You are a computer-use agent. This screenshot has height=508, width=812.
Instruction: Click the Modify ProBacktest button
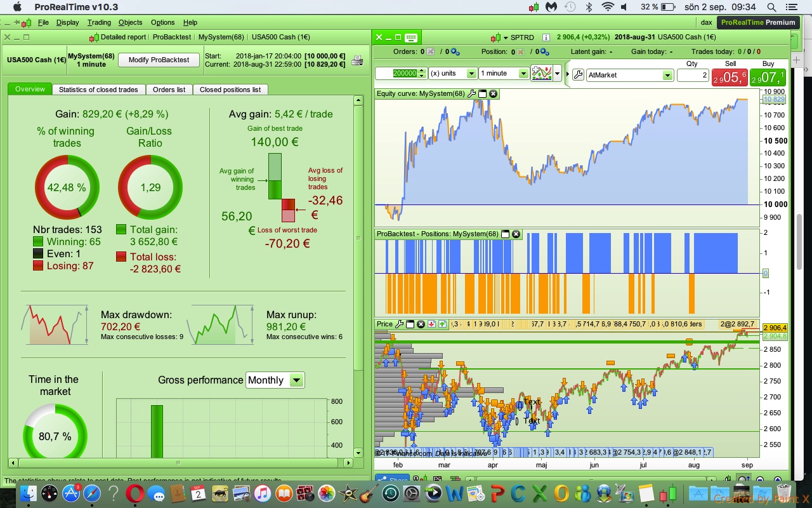pyautogui.click(x=159, y=60)
